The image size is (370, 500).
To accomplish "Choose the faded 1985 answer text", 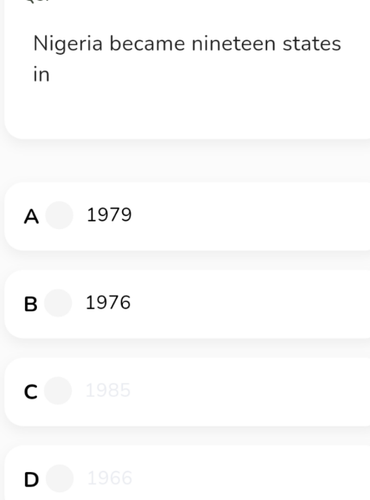I will click(108, 390).
